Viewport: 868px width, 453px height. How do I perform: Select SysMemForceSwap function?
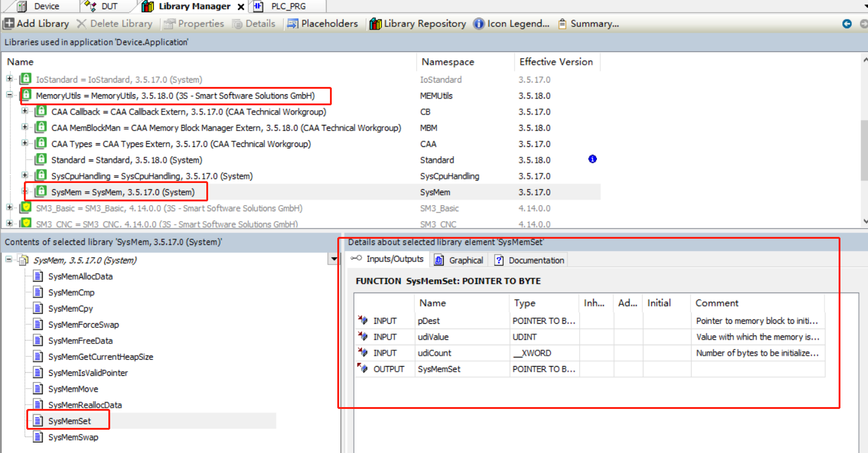[83, 324]
